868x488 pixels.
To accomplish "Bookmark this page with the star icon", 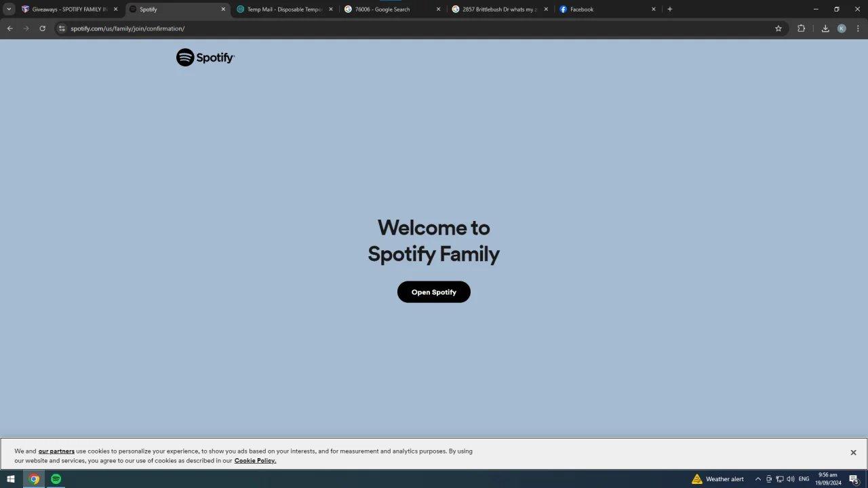I will coord(778,28).
